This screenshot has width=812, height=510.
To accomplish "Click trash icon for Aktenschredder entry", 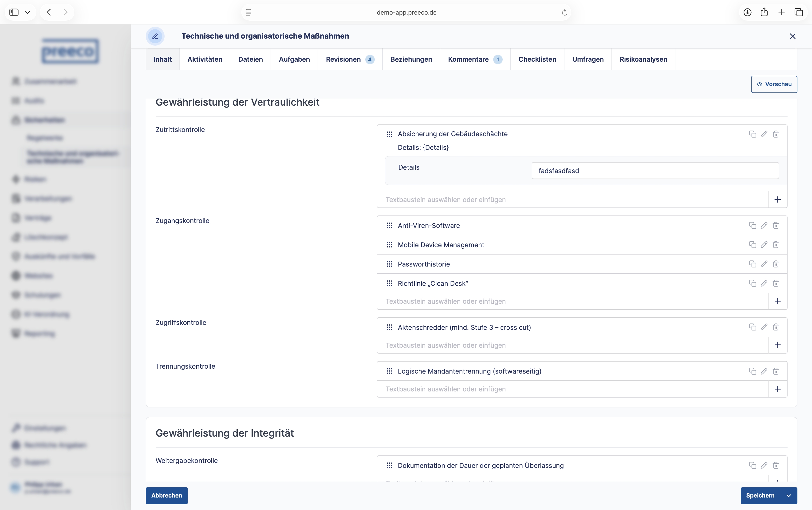I will click(776, 327).
